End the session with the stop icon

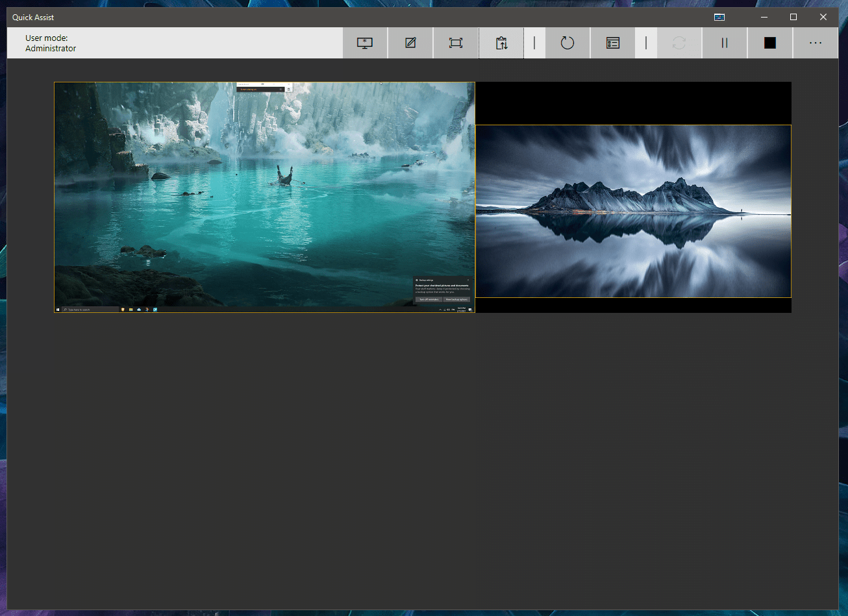769,43
